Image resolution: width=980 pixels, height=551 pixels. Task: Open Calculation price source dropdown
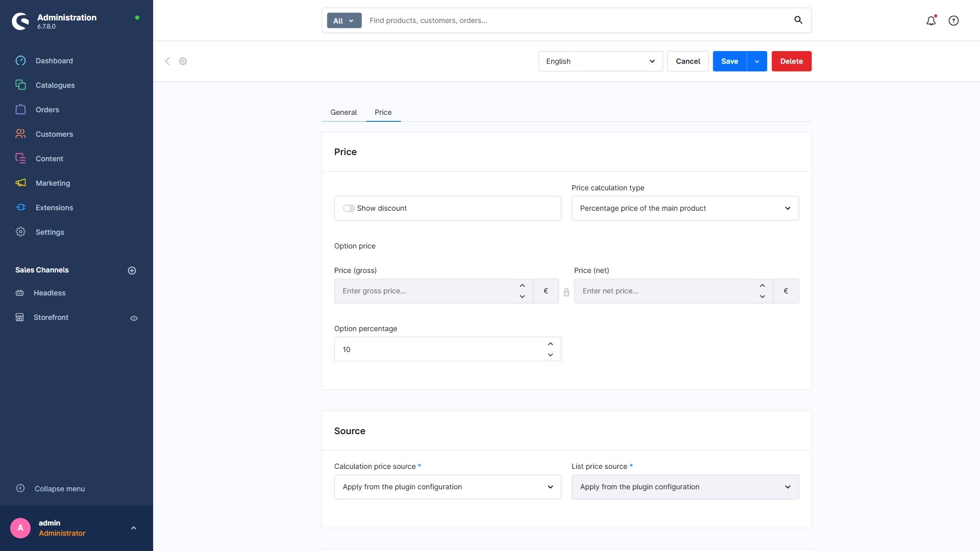tap(447, 487)
